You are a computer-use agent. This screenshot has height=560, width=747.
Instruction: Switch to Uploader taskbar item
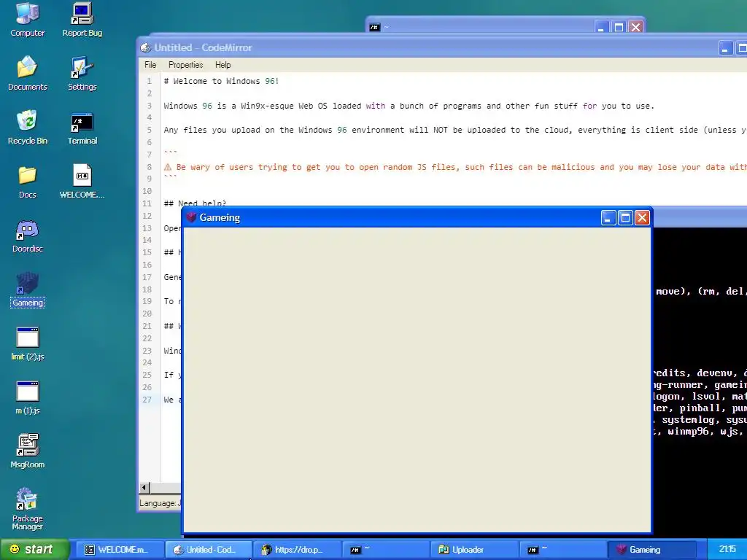coord(473,550)
